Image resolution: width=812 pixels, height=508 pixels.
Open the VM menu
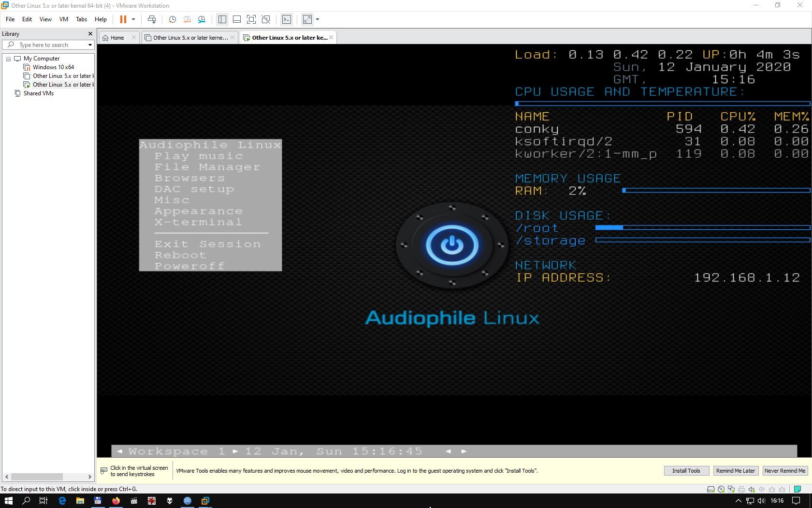point(64,19)
